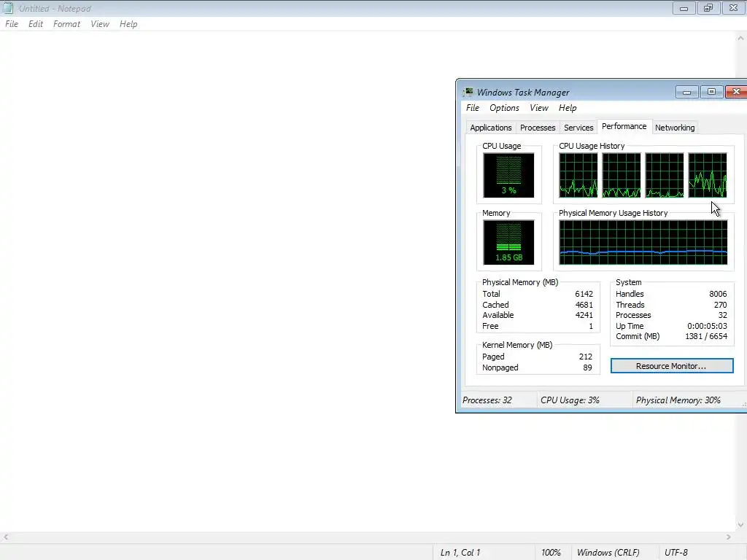The width and height of the screenshot is (747, 560).
Task: Click the Threads value 270
Action: [720, 305]
